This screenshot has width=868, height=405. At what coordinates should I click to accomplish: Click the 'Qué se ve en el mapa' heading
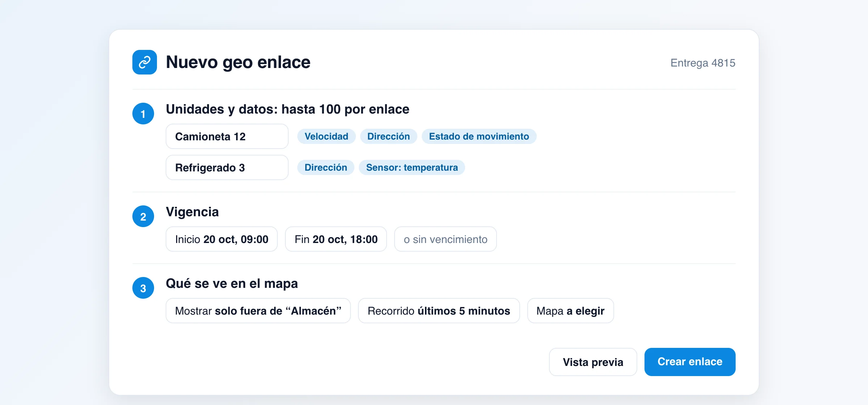[232, 283]
